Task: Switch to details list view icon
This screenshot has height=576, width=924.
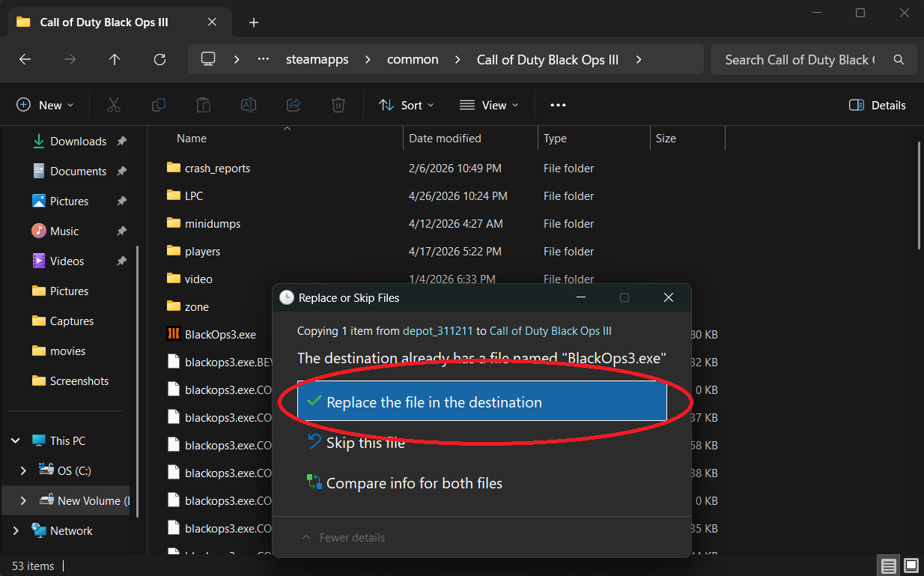Action: (888, 566)
